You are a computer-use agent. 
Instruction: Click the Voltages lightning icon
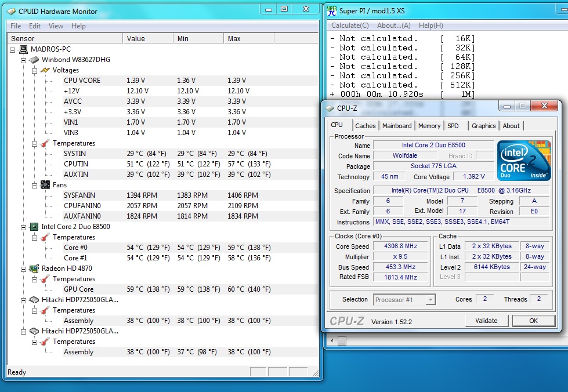click(45, 70)
